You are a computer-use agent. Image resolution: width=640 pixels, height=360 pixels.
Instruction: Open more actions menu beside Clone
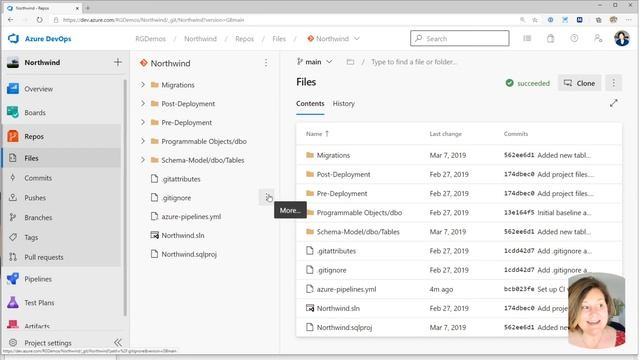point(613,83)
